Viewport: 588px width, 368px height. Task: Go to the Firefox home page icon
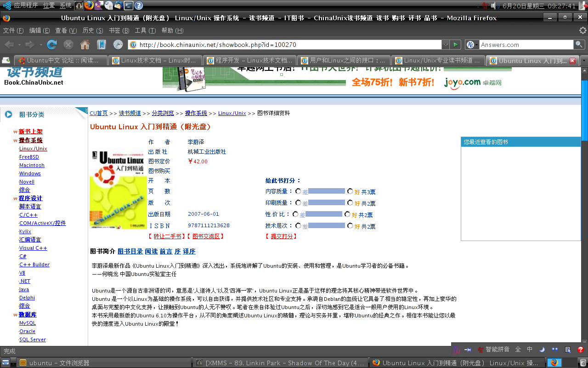[x=85, y=45]
